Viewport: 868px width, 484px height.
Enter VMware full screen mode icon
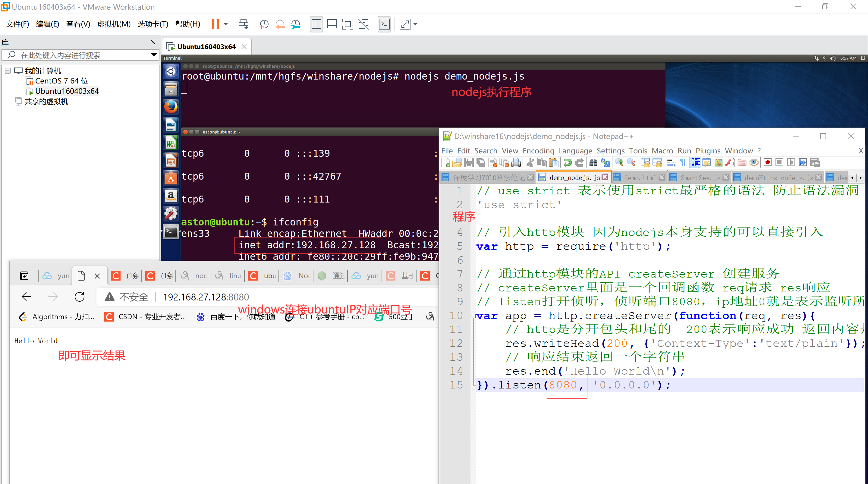348,24
